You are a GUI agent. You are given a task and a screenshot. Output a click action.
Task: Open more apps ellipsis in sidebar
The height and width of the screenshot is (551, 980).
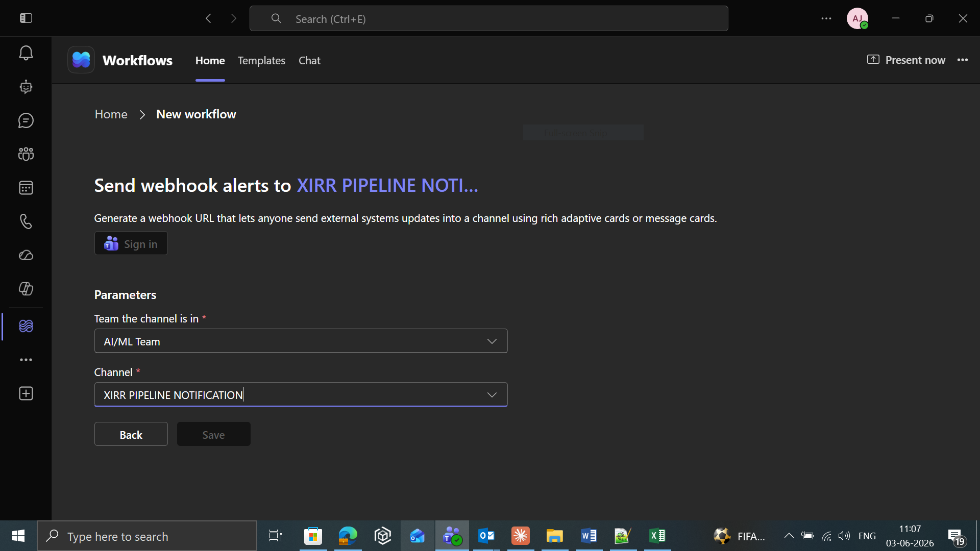click(26, 360)
